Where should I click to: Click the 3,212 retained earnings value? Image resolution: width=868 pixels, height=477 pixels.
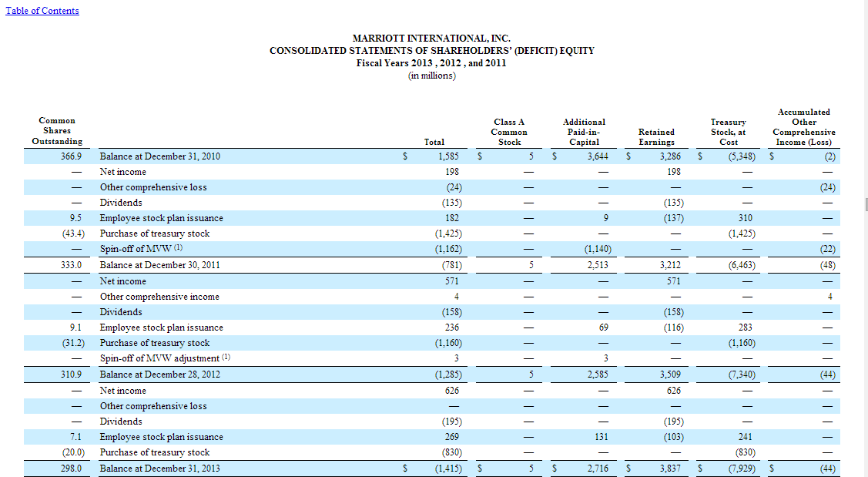point(670,265)
